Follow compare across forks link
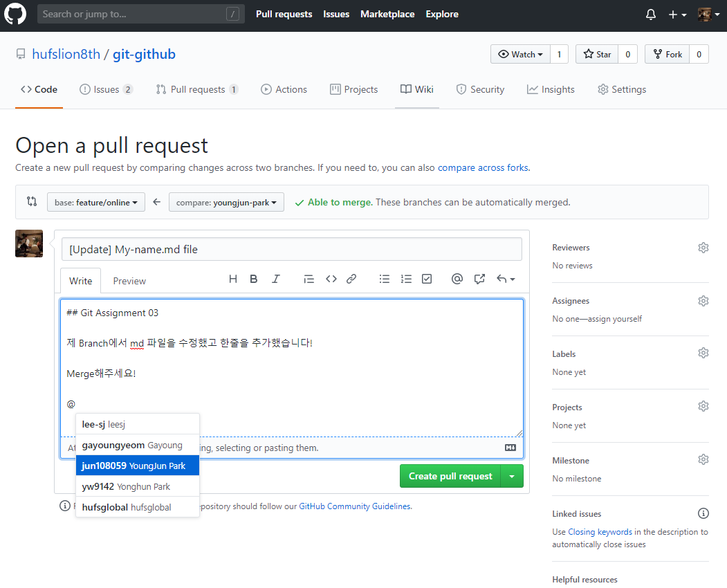This screenshot has width=727, height=588. (483, 167)
